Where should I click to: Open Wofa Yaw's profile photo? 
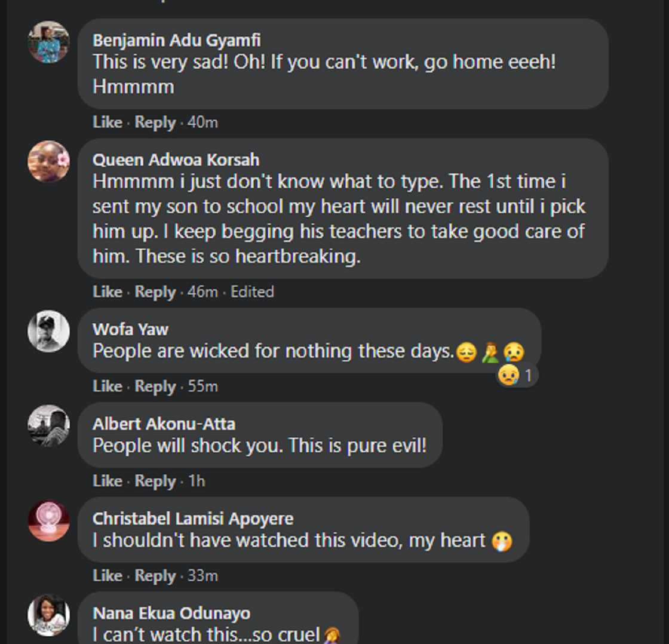point(48,331)
